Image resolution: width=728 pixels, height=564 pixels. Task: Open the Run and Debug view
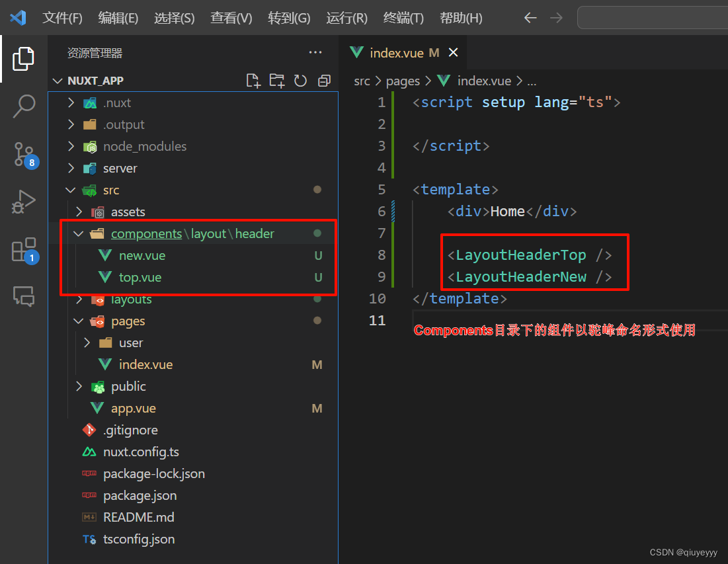coord(23,202)
